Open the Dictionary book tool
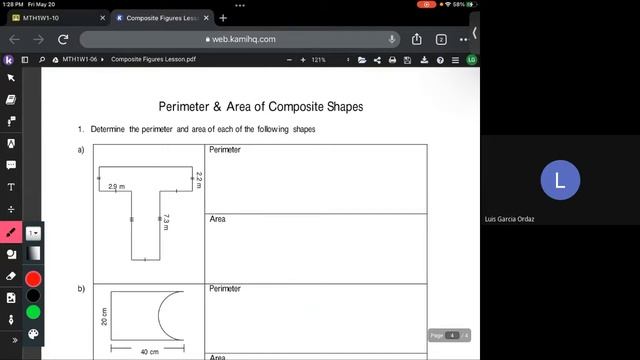 (11, 100)
